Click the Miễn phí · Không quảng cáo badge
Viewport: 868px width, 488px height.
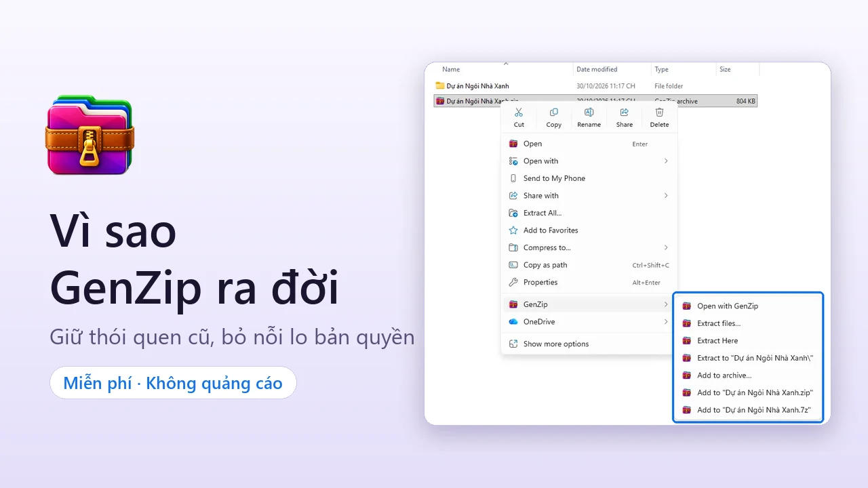tap(173, 383)
